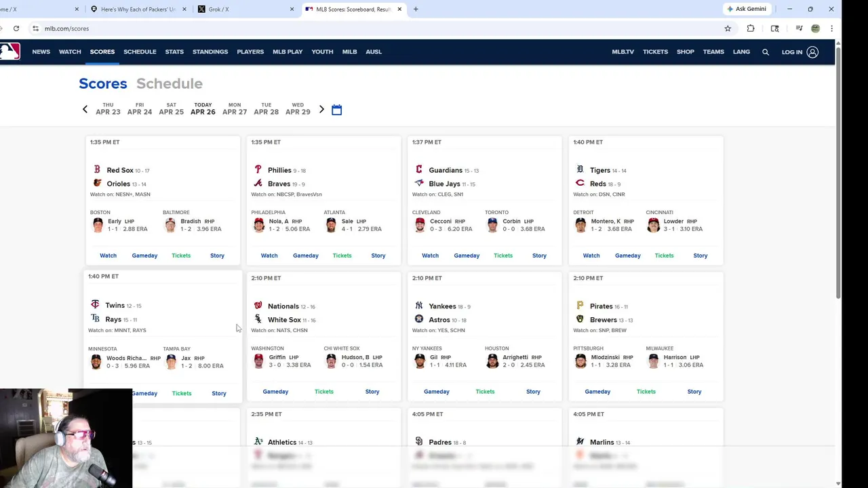
Task: Click the LOG IN link
Action: (792, 52)
